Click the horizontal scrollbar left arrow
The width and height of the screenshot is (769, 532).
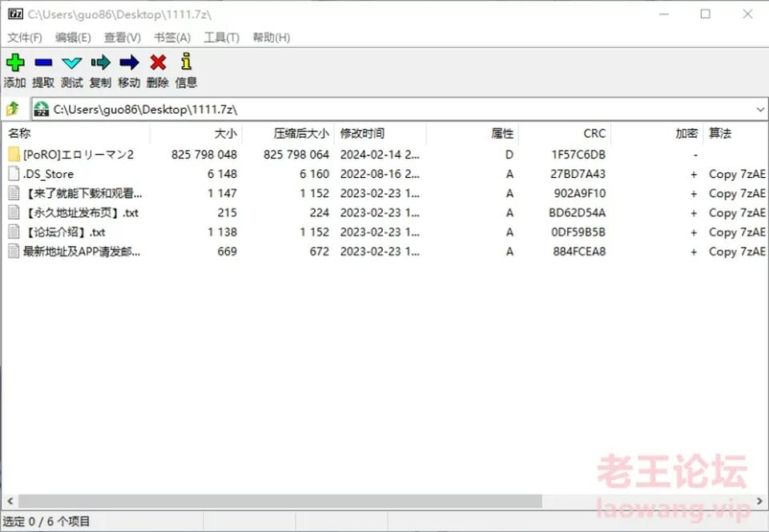tap(10, 501)
